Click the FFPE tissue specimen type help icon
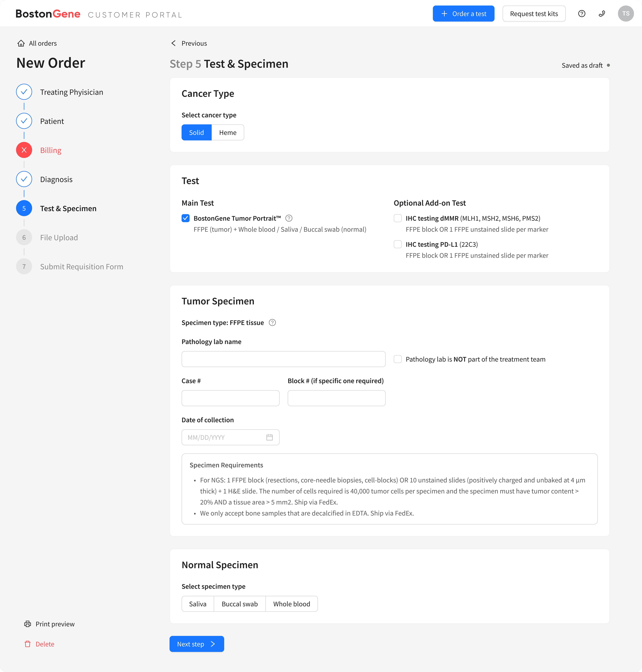Screen dimensions: 642x672 272,323
